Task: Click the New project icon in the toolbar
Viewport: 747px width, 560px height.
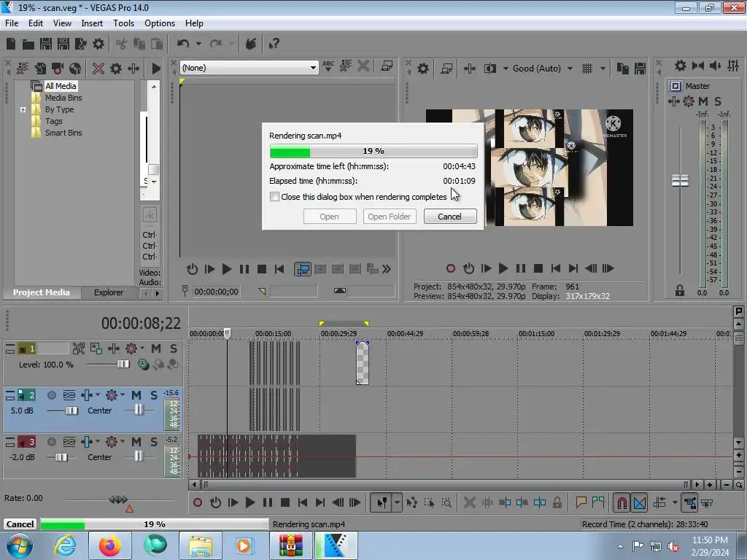Action: pyautogui.click(x=10, y=44)
